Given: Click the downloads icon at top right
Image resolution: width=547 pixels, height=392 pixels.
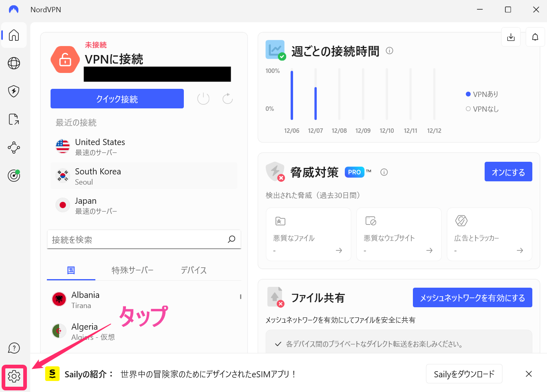Looking at the screenshot, I should click(511, 37).
